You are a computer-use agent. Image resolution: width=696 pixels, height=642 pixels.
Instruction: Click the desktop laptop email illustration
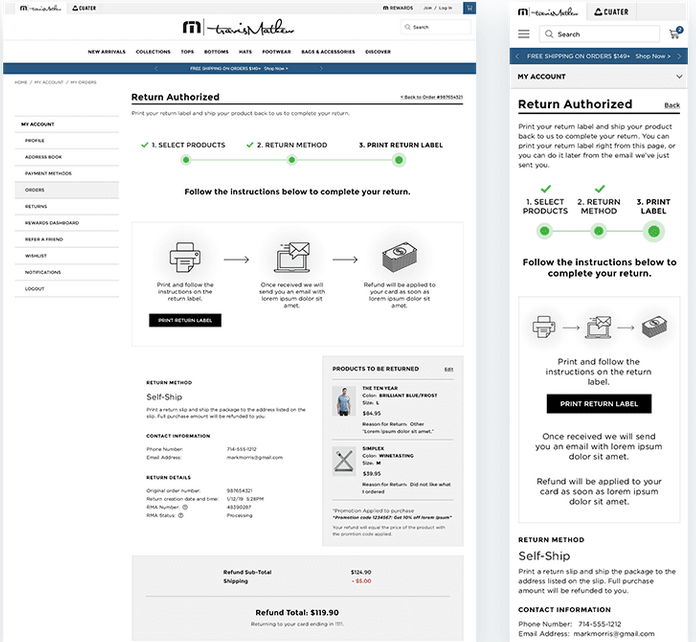292,257
